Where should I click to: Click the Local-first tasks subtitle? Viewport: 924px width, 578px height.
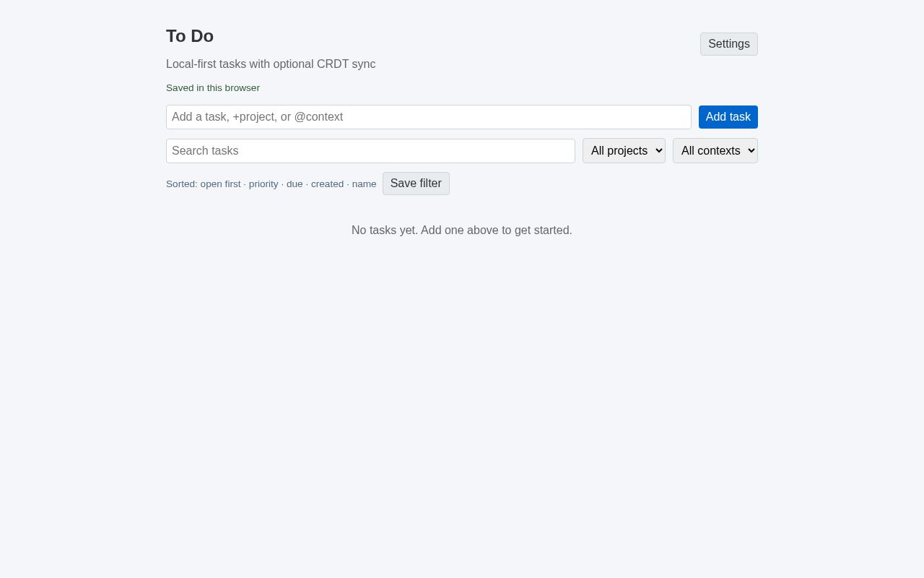click(x=271, y=64)
